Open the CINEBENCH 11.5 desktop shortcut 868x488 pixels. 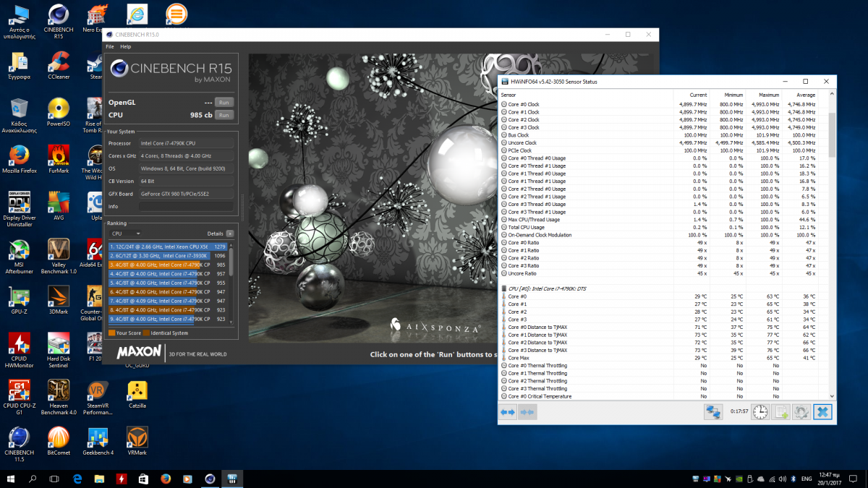20,444
